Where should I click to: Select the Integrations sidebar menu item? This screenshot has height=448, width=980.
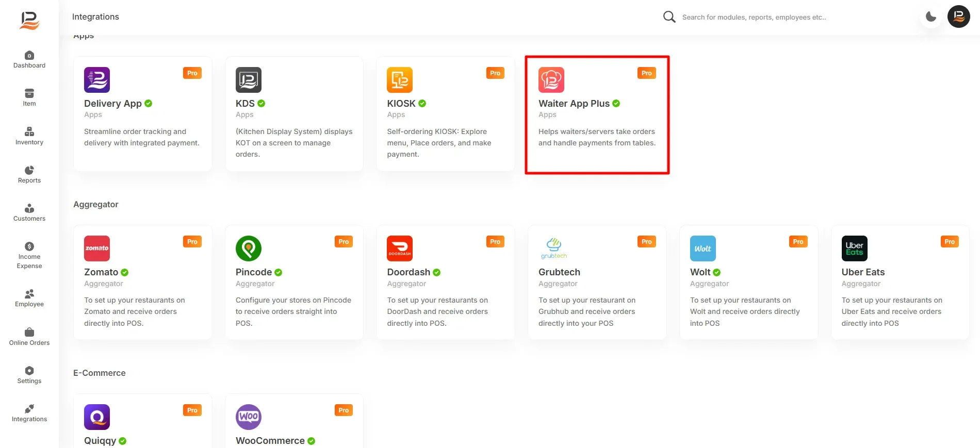coord(29,413)
